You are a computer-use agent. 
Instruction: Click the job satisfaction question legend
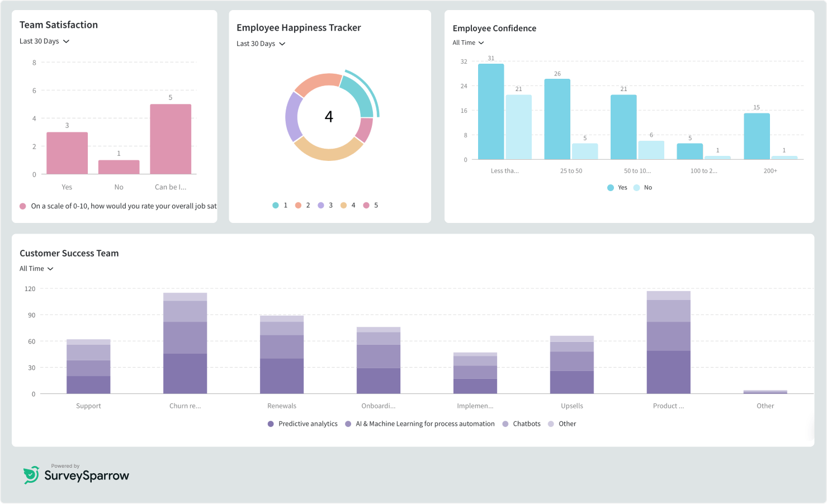click(118, 206)
